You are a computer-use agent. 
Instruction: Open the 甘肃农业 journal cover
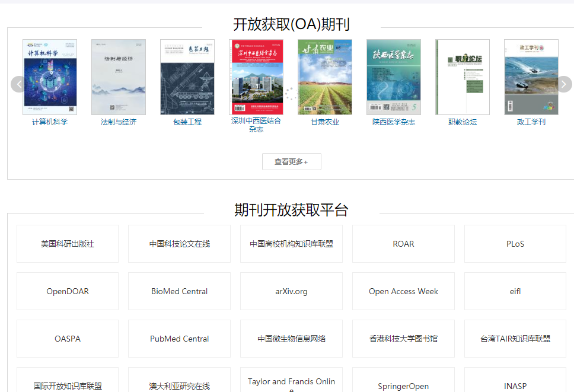point(325,77)
